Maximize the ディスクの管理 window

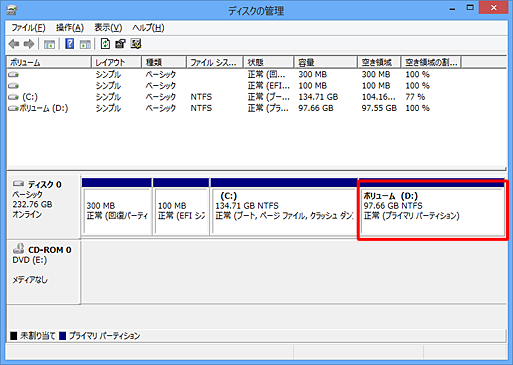click(470, 8)
